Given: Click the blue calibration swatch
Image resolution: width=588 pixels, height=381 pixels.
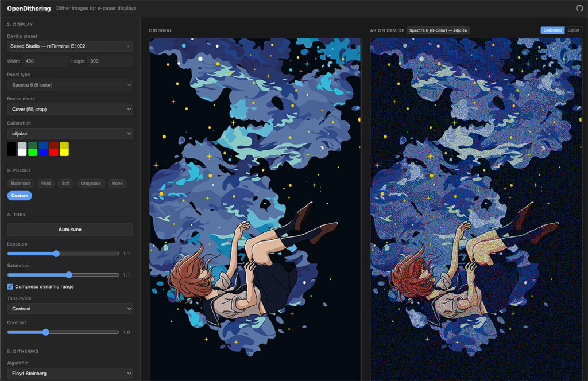Looking at the screenshot, I should (x=43, y=149).
